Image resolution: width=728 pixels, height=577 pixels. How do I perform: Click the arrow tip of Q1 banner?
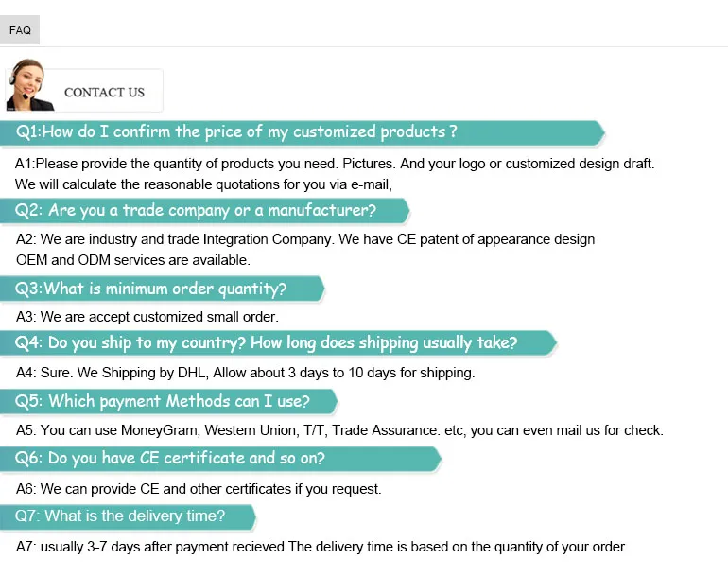tap(599, 132)
